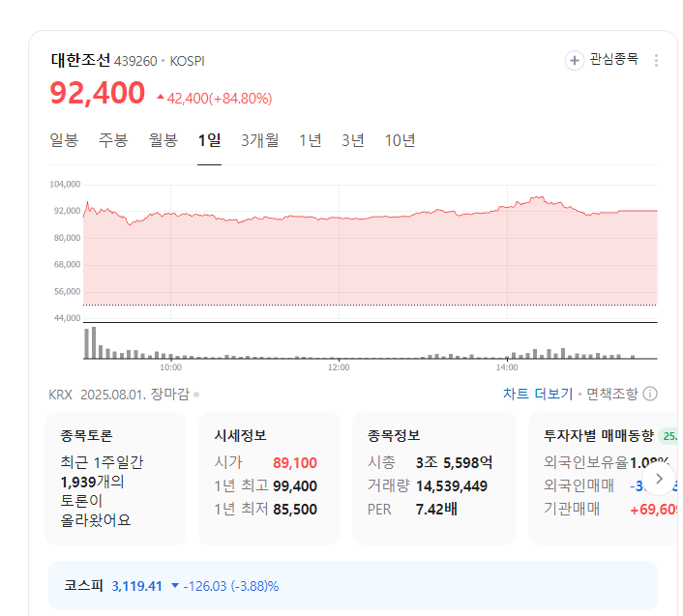Switch to the 일봉 daily candle tab
This screenshot has width=683, height=616.
coord(64,140)
